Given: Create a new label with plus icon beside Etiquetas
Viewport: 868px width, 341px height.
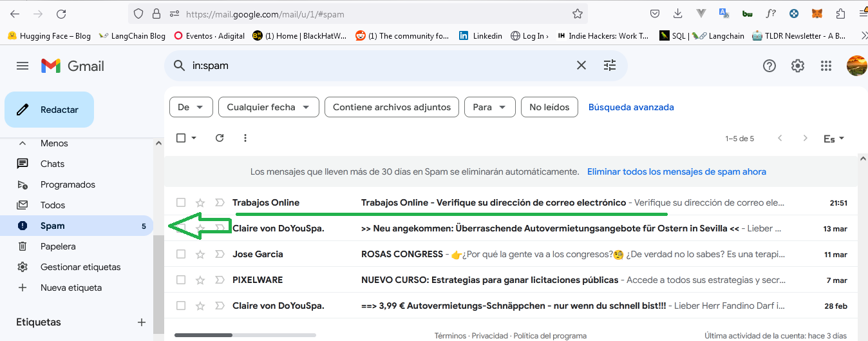Looking at the screenshot, I should click(x=142, y=322).
